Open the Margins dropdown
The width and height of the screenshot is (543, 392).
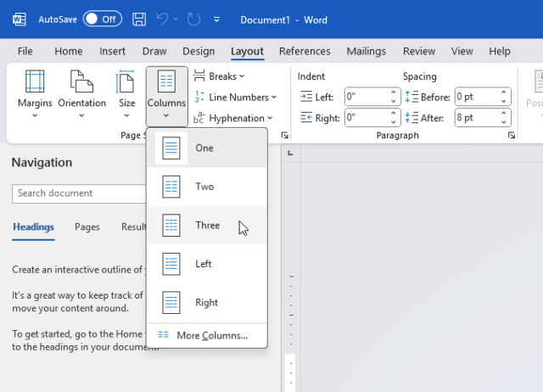pyautogui.click(x=35, y=94)
